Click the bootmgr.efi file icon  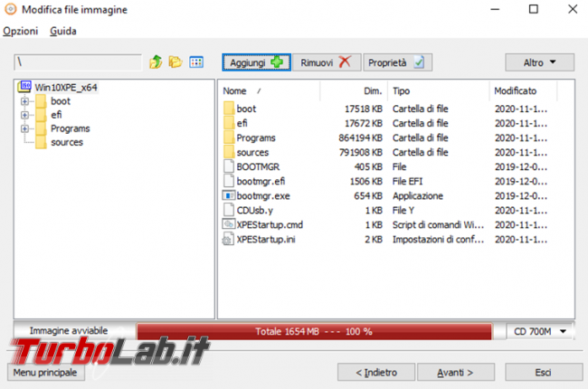229,181
